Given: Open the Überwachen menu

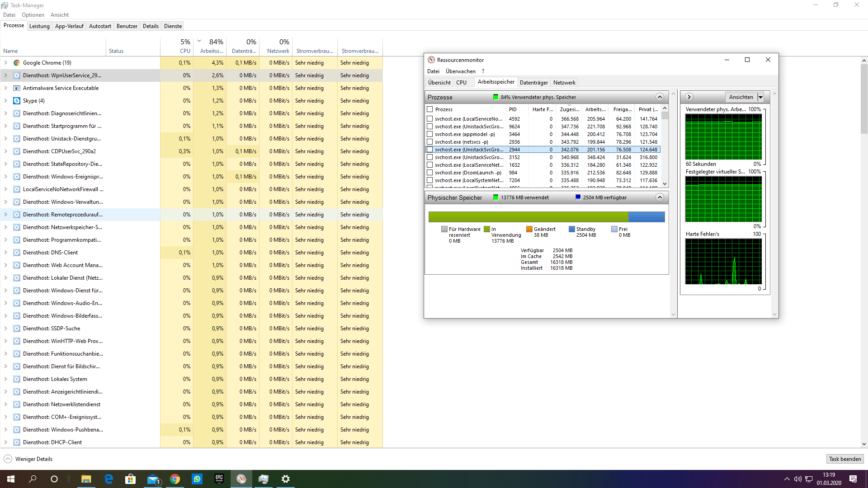Looking at the screenshot, I should tap(460, 71).
